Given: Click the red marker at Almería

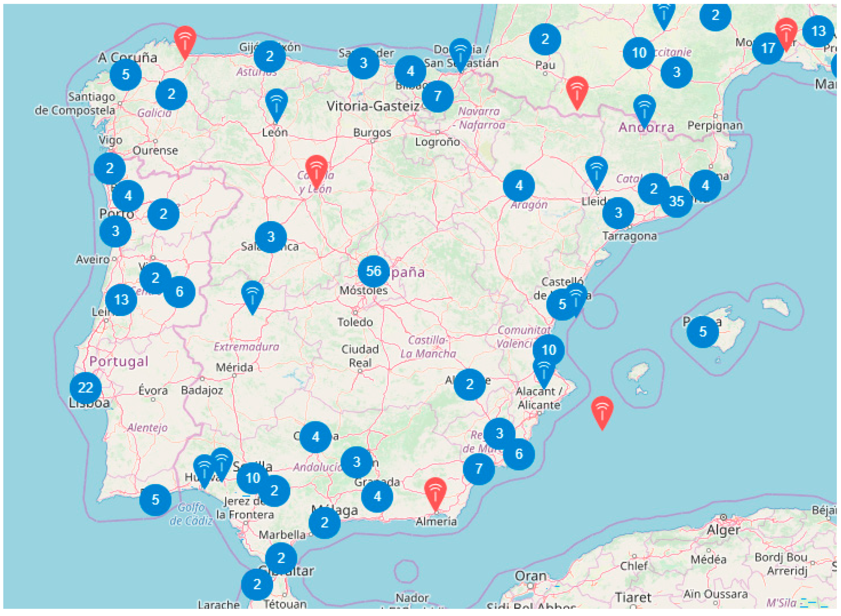Looking at the screenshot, I should pyautogui.click(x=435, y=491).
